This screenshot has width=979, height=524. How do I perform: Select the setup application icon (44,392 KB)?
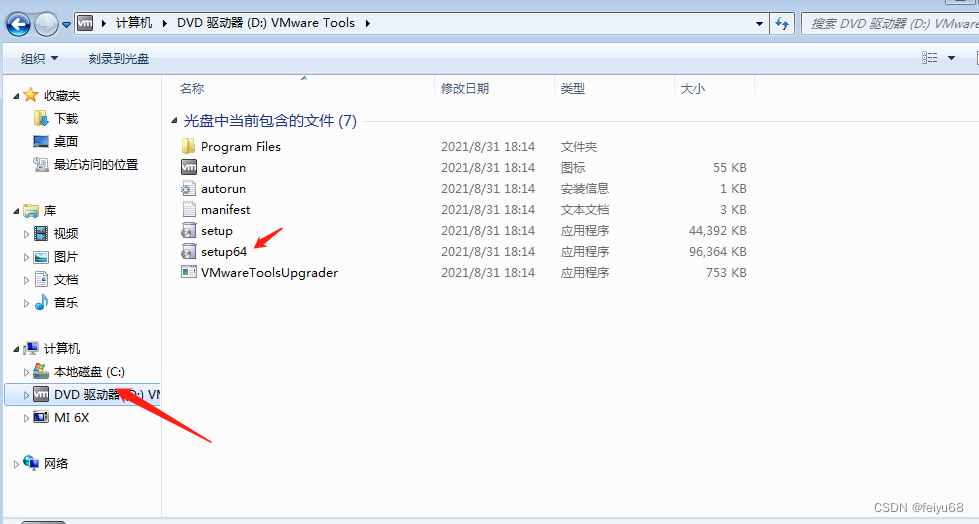tap(189, 230)
